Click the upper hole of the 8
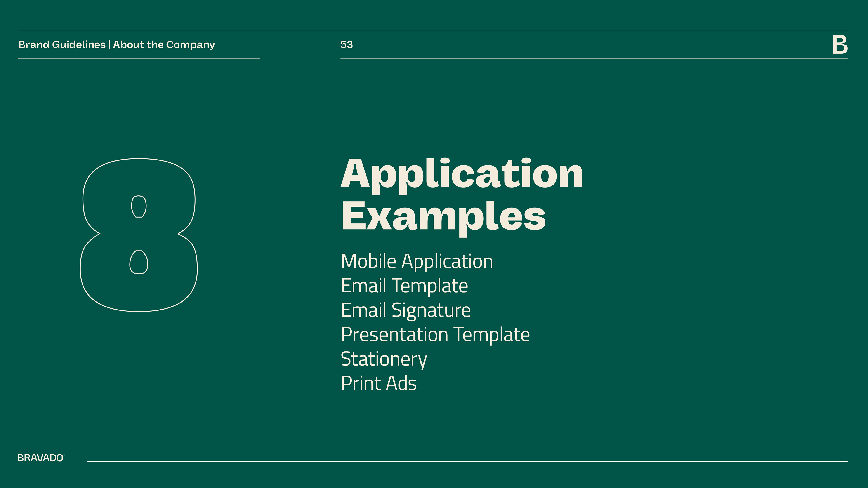868x488 pixels. coord(139,206)
